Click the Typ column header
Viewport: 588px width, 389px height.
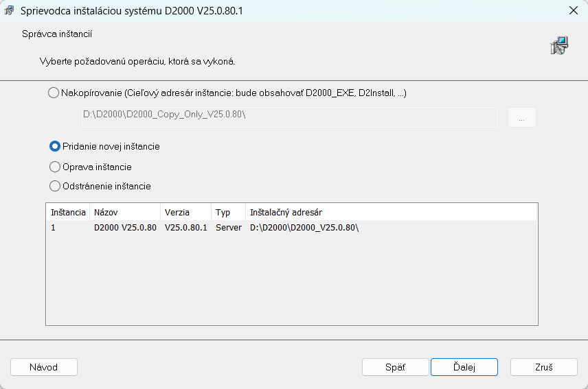click(228, 213)
